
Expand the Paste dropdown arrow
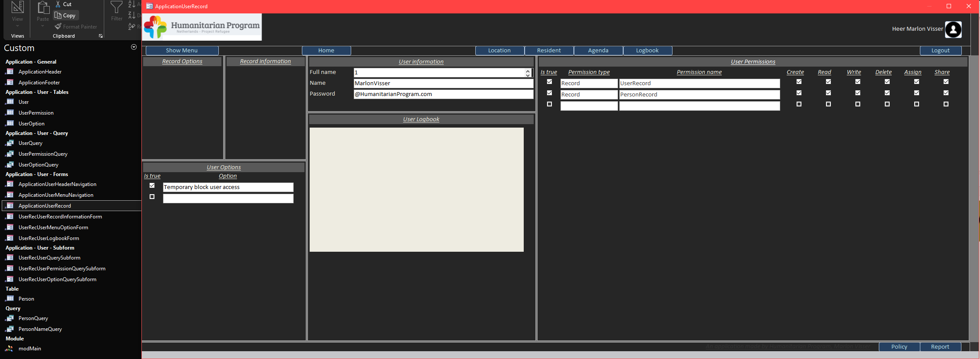[42, 26]
